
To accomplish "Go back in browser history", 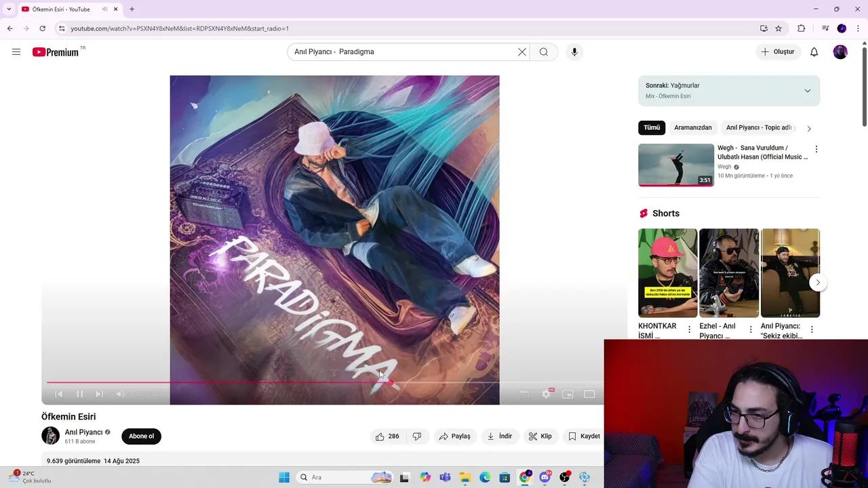I will pyautogui.click(x=9, y=28).
